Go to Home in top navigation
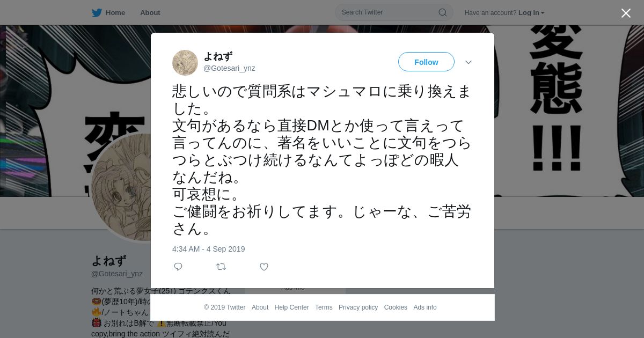644x338 pixels. click(x=115, y=13)
